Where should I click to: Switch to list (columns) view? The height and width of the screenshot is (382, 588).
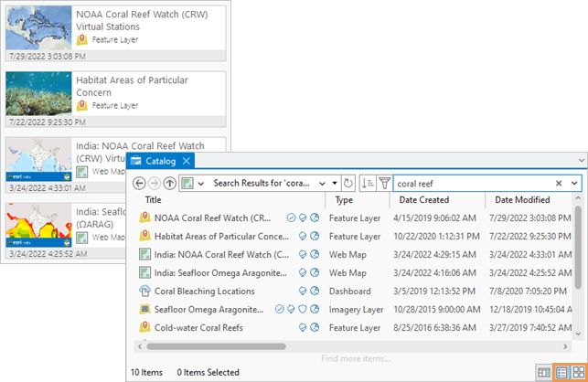coord(562,372)
